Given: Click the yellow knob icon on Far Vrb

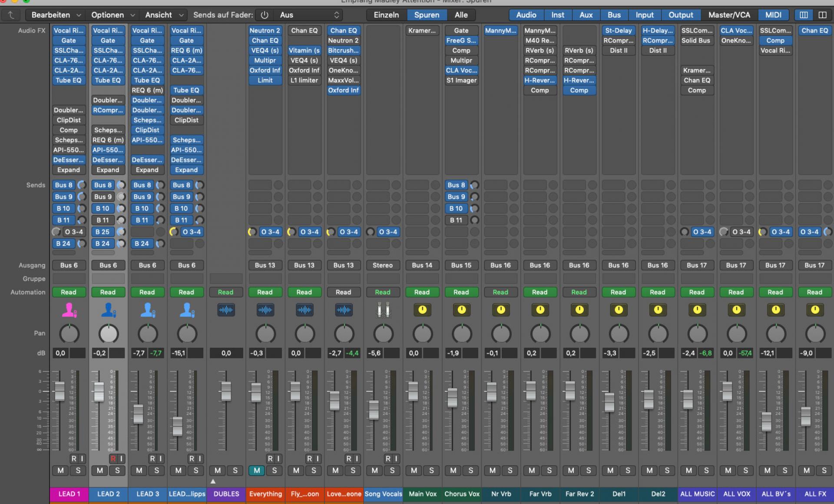Looking at the screenshot, I should tap(540, 310).
